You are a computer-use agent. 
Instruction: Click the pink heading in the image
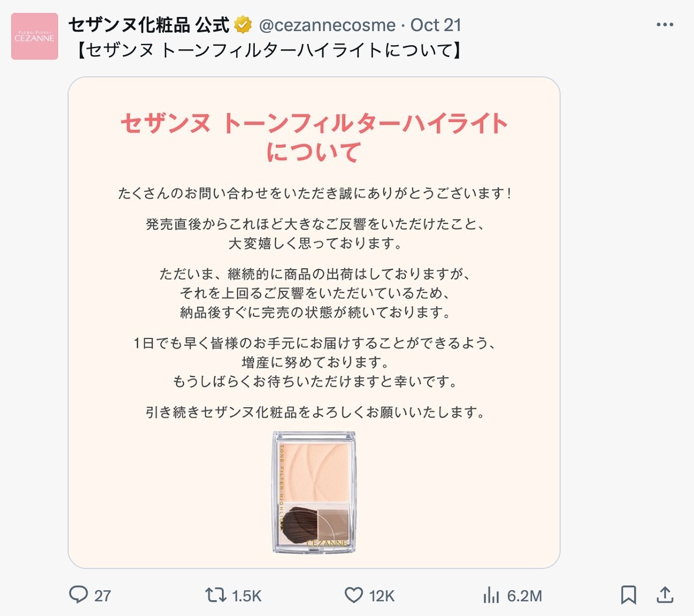tap(314, 137)
